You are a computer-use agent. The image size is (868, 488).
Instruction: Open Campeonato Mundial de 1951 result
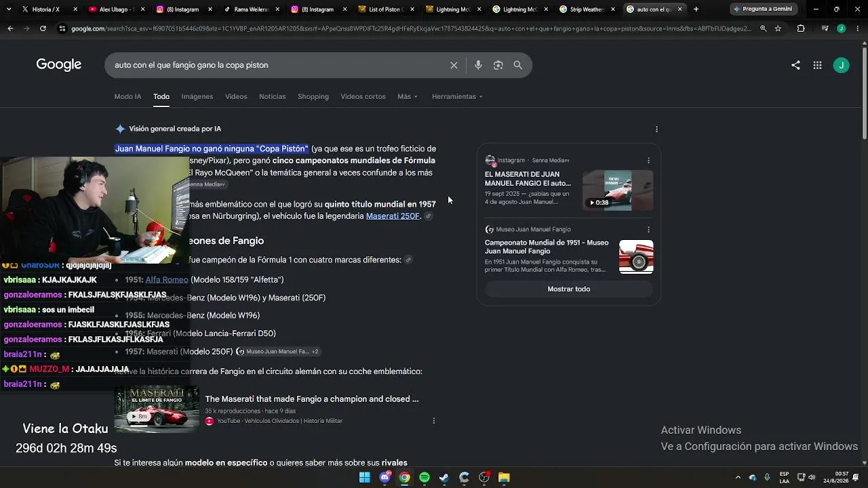coord(547,247)
